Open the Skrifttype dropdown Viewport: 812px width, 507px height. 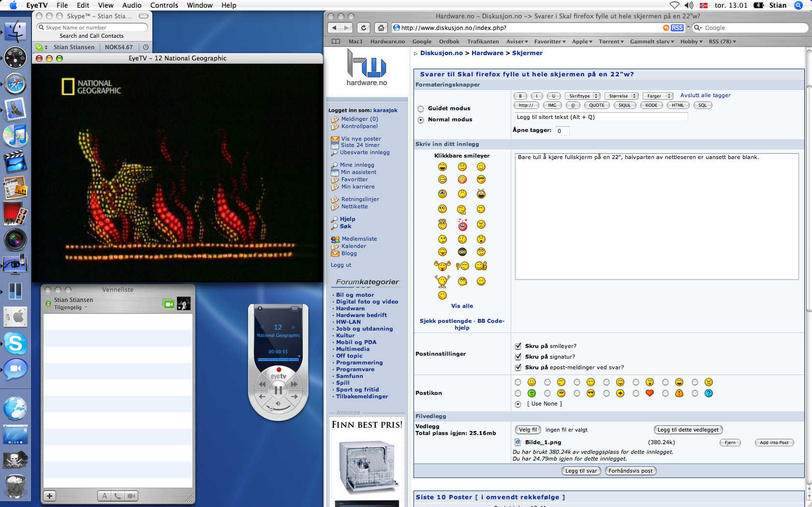click(x=582, y=96)
